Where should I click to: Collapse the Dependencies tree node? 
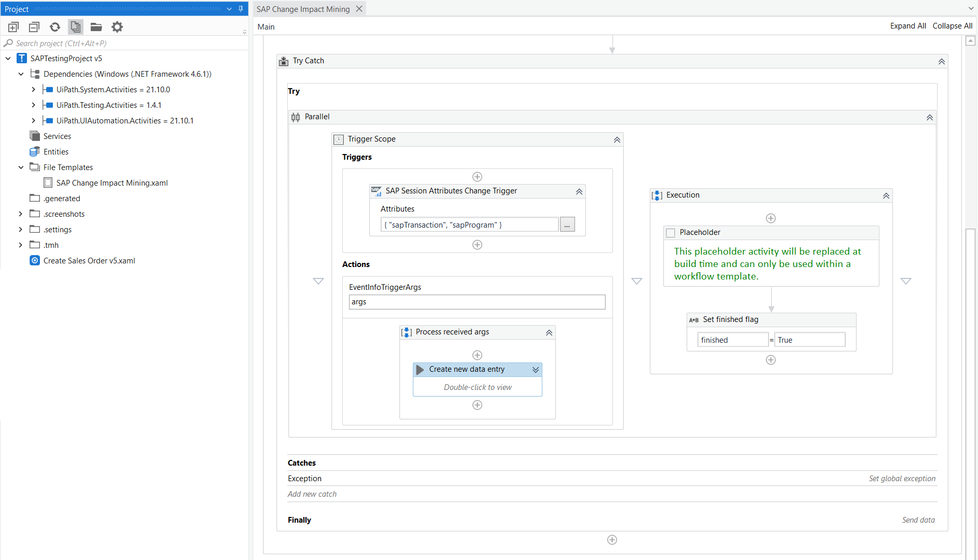[21, 74]
